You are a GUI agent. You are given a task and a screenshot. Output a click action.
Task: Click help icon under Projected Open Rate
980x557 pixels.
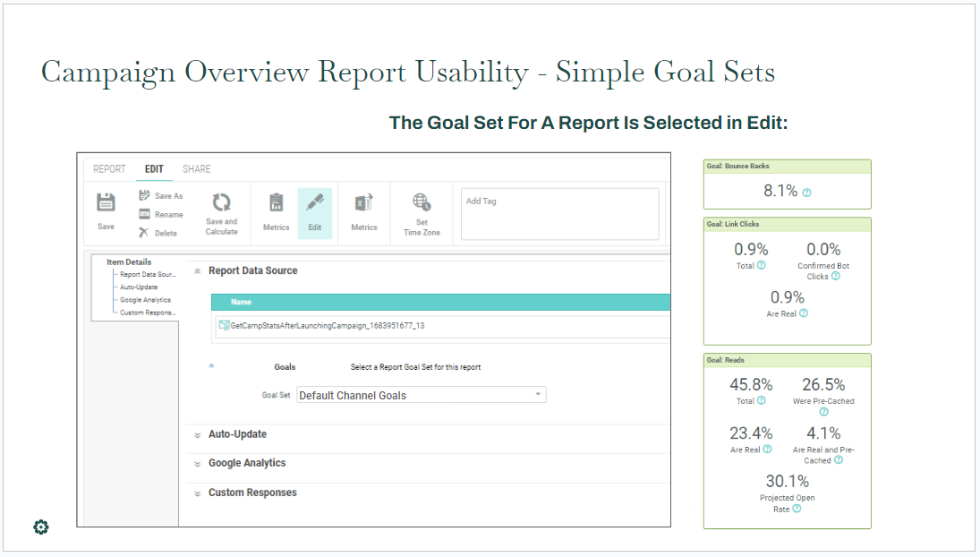click(x=797, y=509)
